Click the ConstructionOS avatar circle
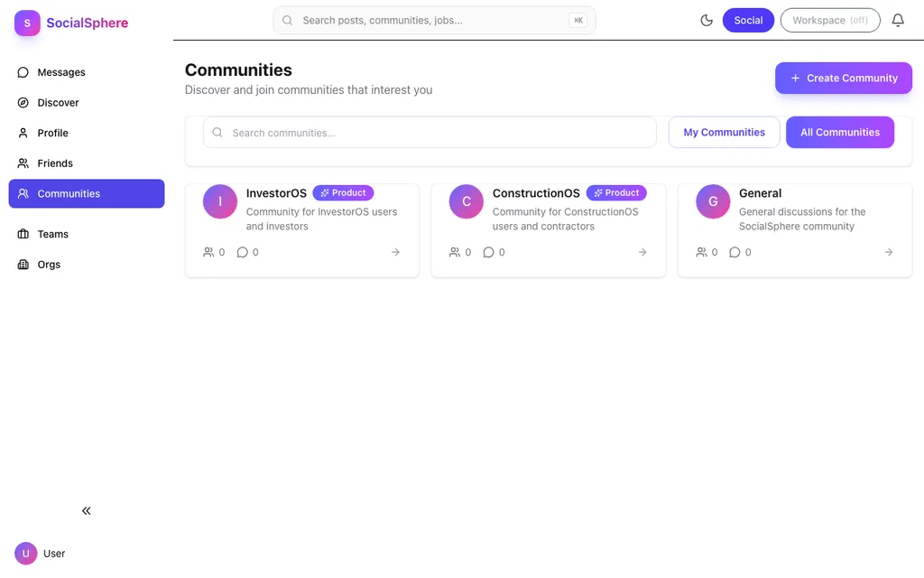Image resolution: width=924 pixels, height=578 pixels. [x=467, y=201]
